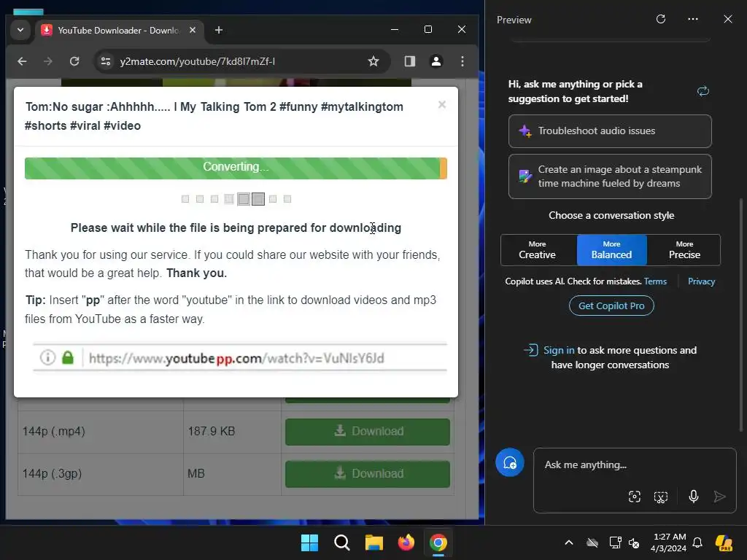
Task: Close the Copilot Preview panel
Action: tap(728, 19)
